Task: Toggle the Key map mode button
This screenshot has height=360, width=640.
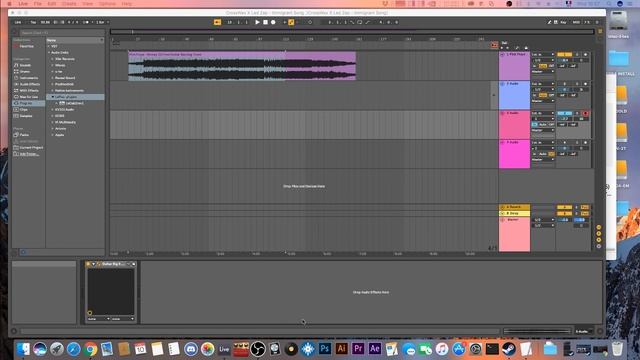Action: coord(563,22)
